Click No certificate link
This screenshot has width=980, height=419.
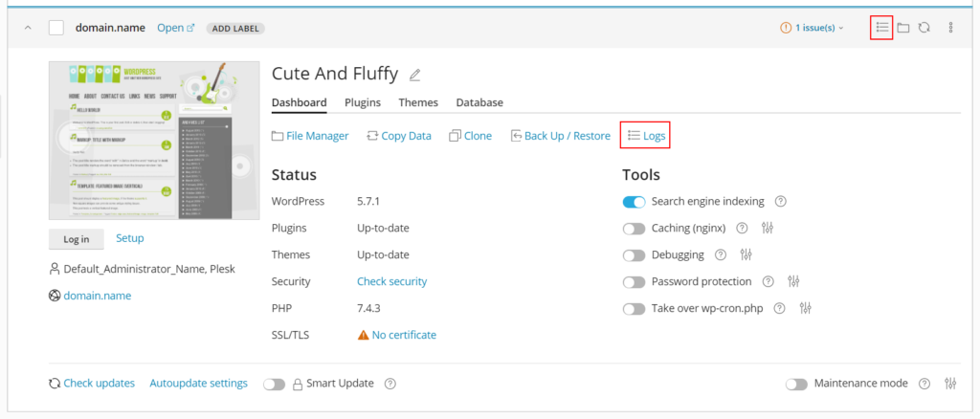[404, 336]
